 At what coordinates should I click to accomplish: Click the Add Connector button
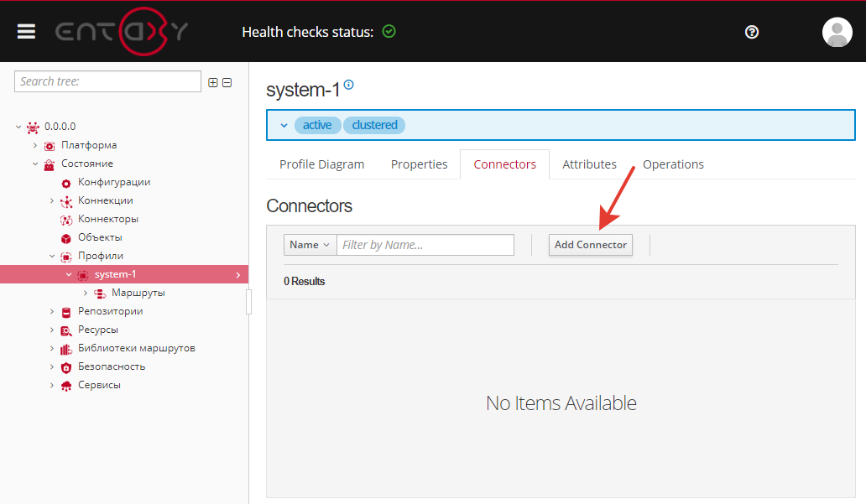(591, 245)
